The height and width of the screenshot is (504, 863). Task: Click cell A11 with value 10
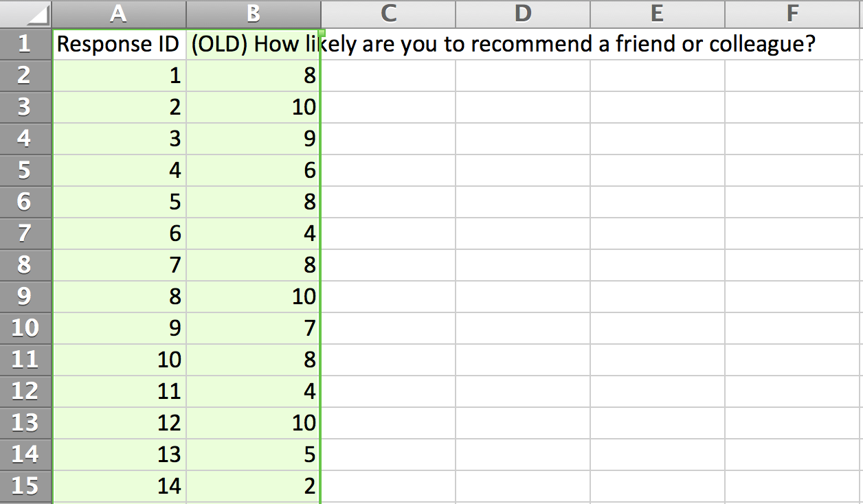pyautogui.click(x=118, y=360)
